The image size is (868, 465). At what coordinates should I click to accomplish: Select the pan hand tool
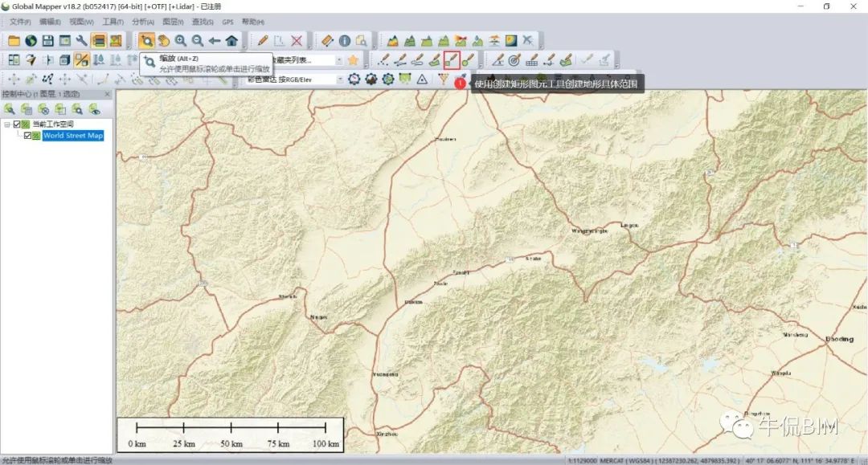click(x=163, y=40)
